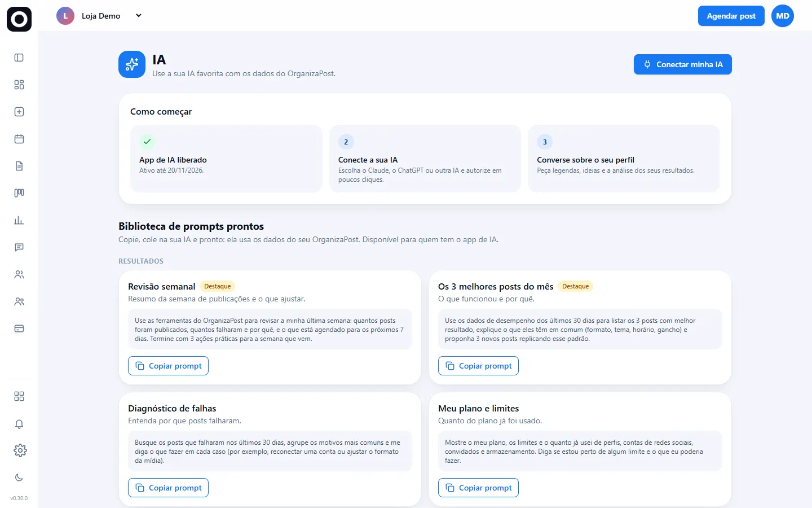Open the four-squares grid icon above the bell
The width and height of the screenshot is (812, 508).
(x=19, y=396)
